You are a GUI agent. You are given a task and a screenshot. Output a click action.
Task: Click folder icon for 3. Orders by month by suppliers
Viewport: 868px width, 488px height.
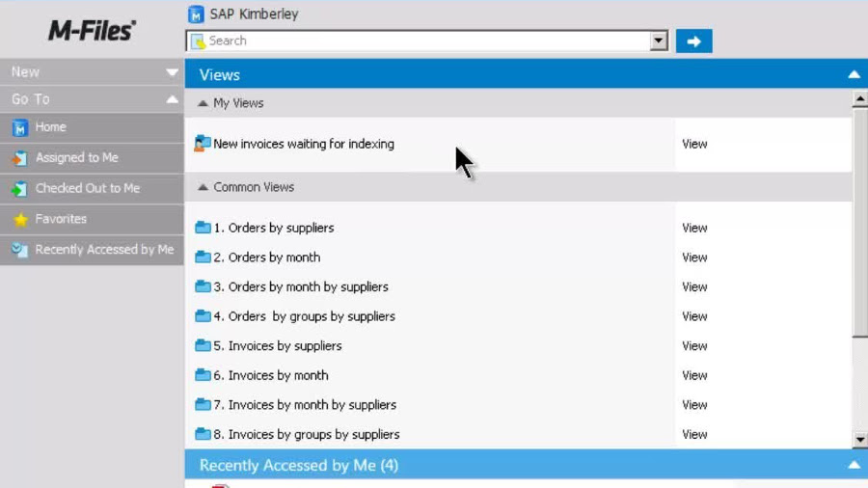[x=203, y=286]
